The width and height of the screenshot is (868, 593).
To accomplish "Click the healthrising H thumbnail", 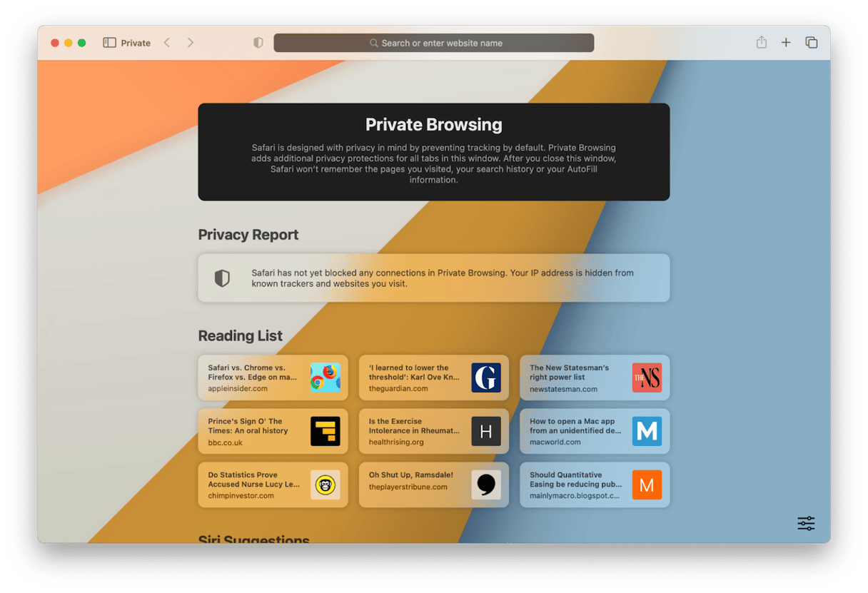I will click(486, 431).
